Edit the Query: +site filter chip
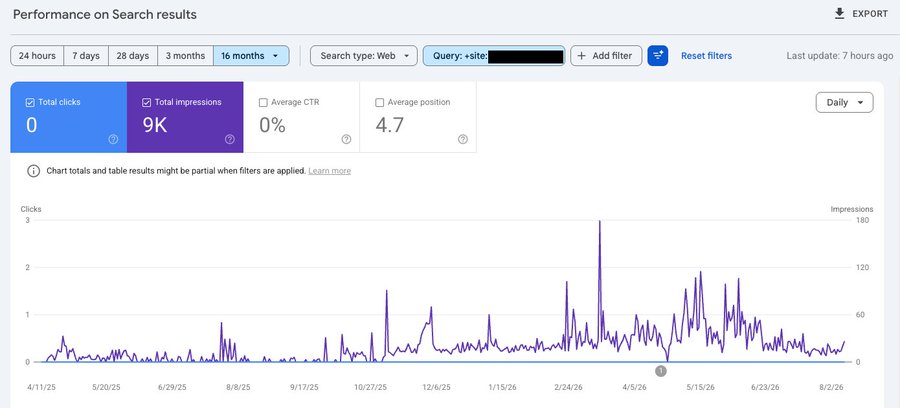 494,56
